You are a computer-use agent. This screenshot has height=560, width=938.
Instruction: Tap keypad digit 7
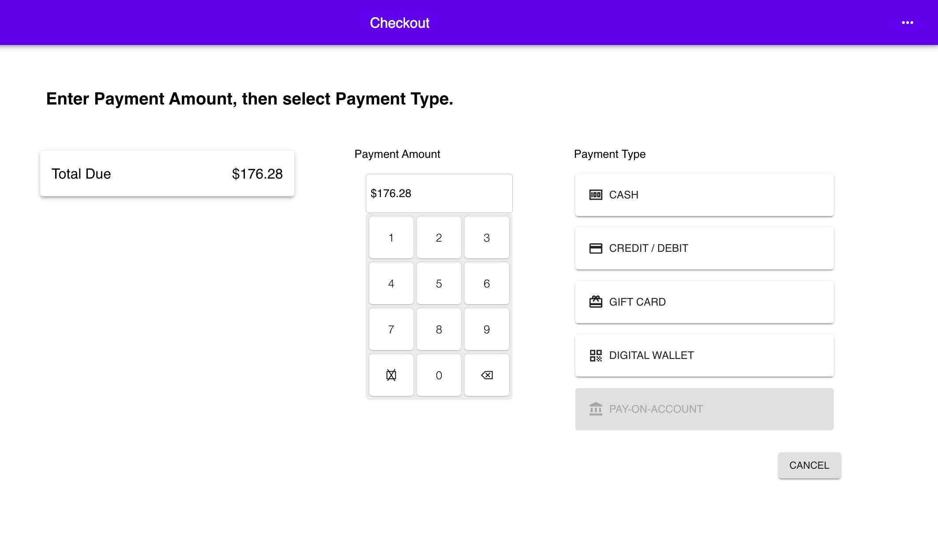391,329
